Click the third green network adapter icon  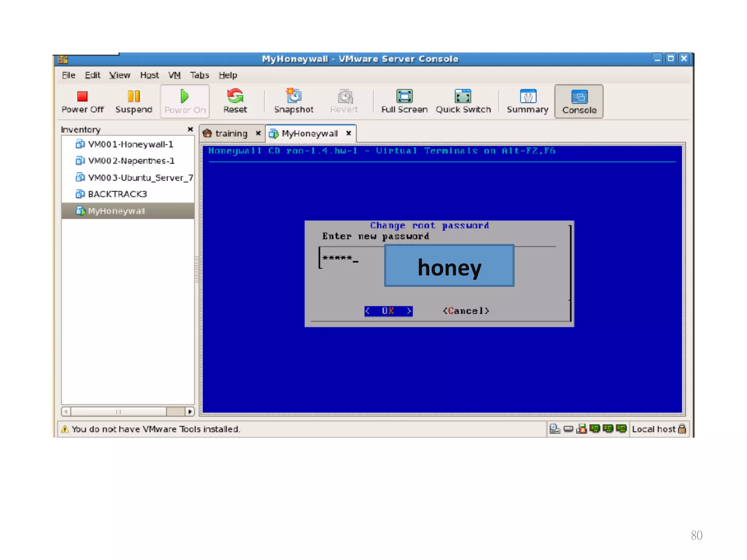[x=621, y=429]
